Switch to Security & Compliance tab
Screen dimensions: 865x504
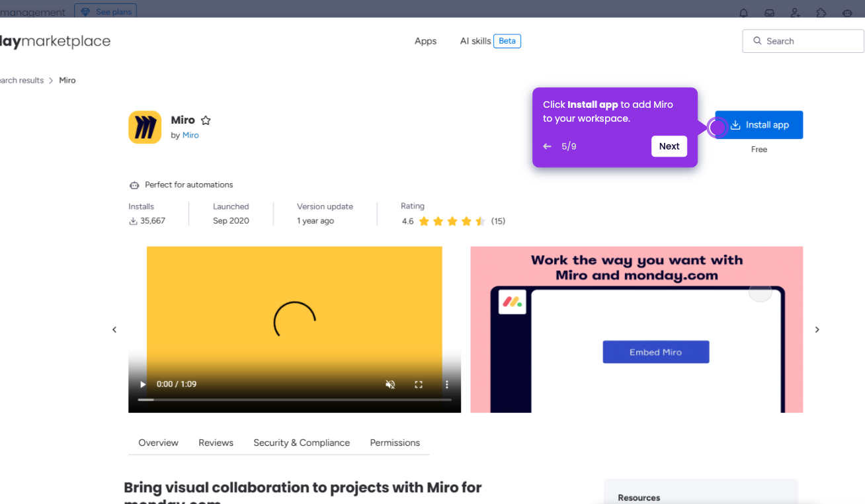coord(302,442)
